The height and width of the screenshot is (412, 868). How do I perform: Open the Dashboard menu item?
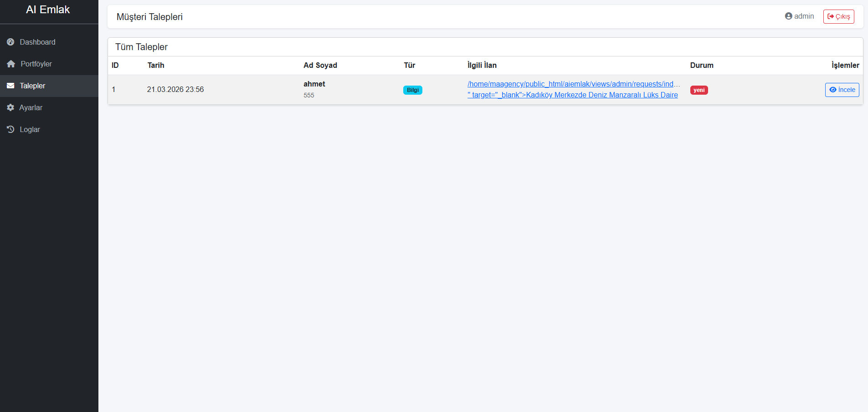(x=49, y=42)
